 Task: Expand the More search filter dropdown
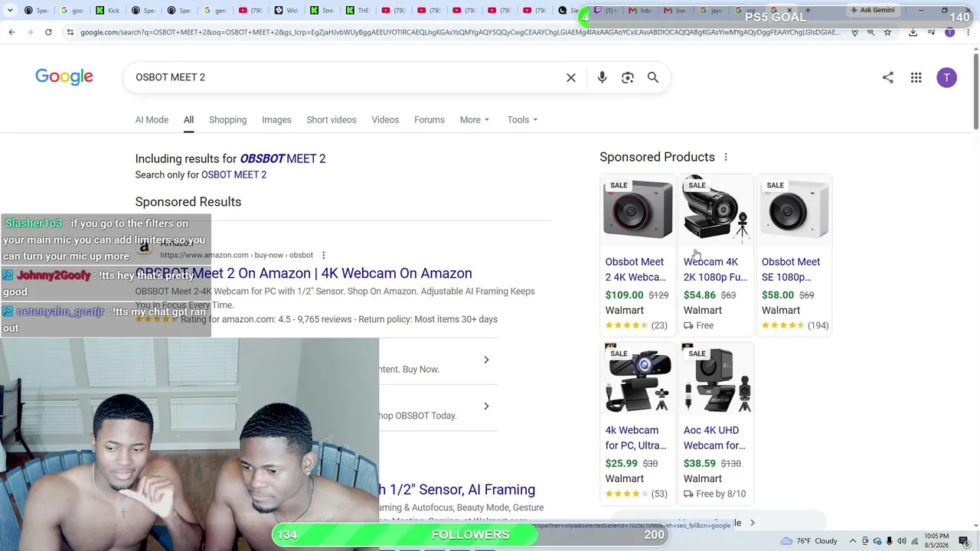[475, 119]
